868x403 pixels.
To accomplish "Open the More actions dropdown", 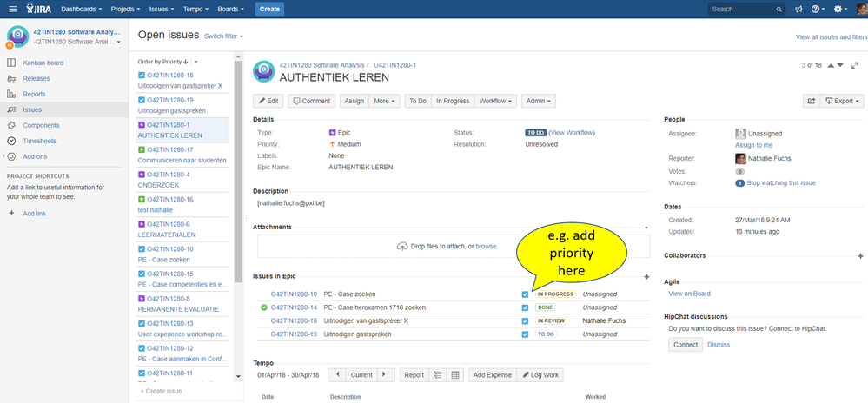I will coord(384,102).
